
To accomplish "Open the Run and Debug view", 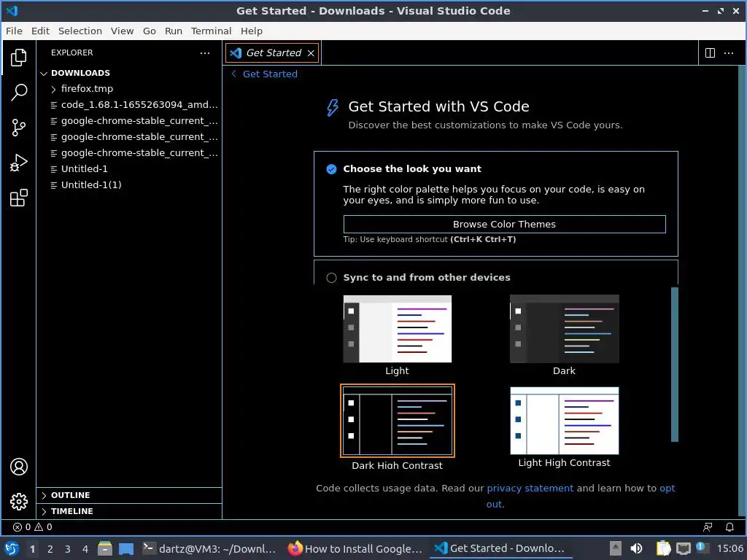I will (x=18, y=163).
